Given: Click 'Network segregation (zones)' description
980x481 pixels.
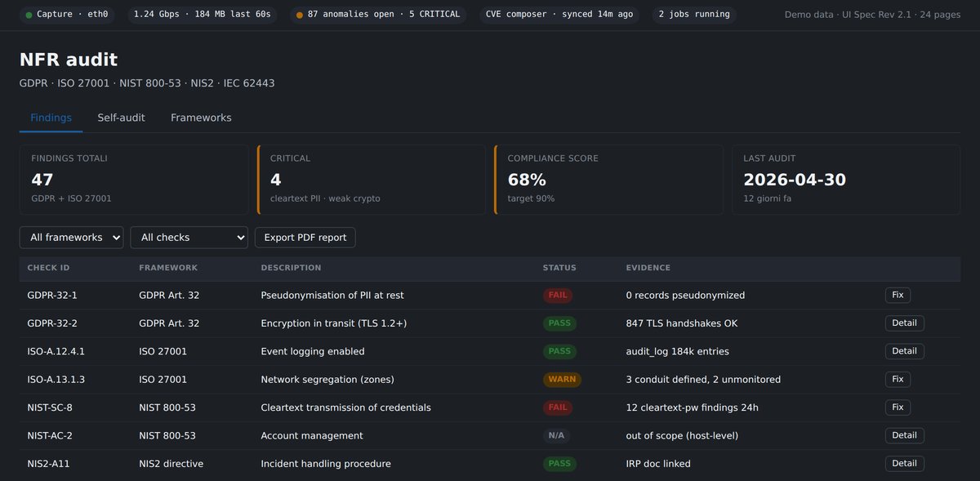Looking at the screenshot, I should pos(327,380).
